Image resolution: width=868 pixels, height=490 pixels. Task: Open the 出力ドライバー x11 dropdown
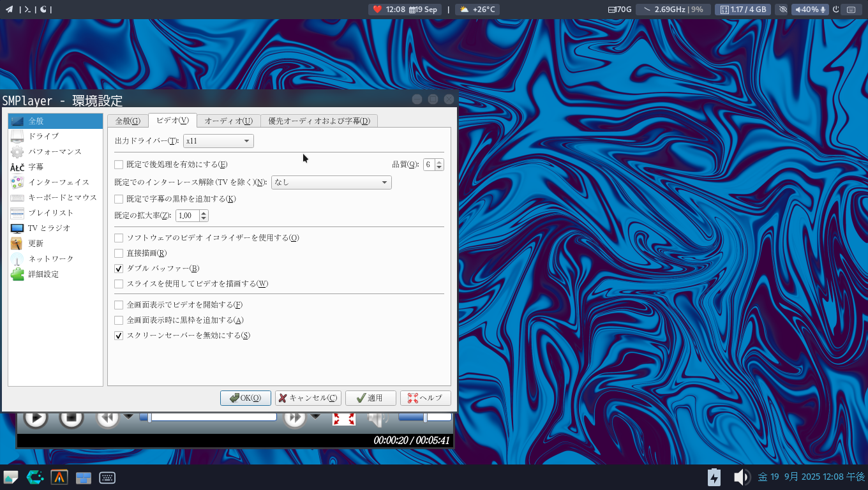click(x=218, y=141)
